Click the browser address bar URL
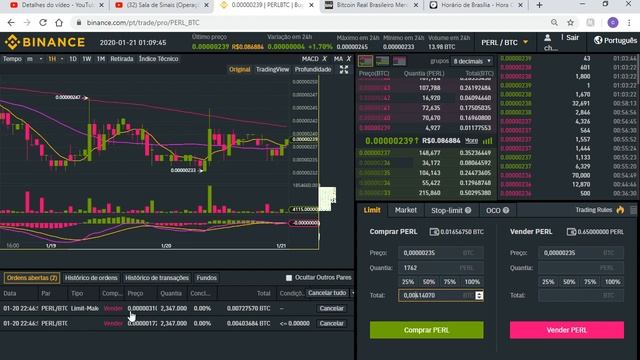Image resolution: width=640 pixels, height=360 pixels. pyautogui.click(x=143, y=23)
